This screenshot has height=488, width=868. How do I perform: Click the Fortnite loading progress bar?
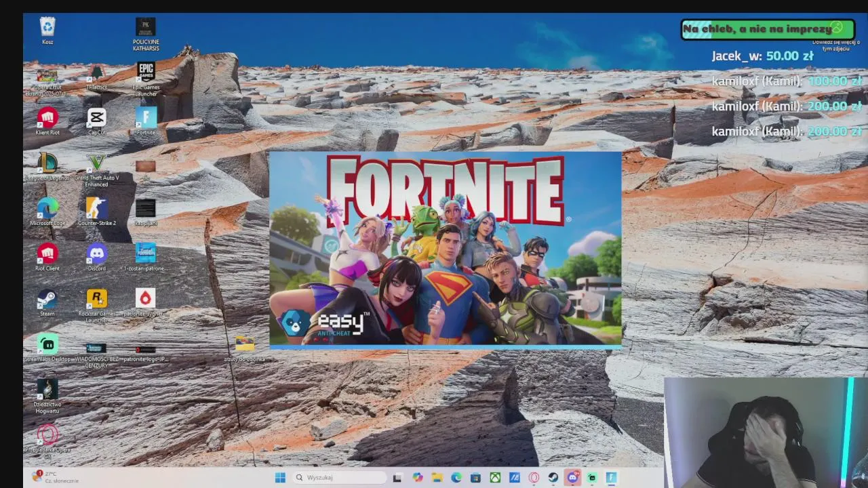(x=446, y=346)
